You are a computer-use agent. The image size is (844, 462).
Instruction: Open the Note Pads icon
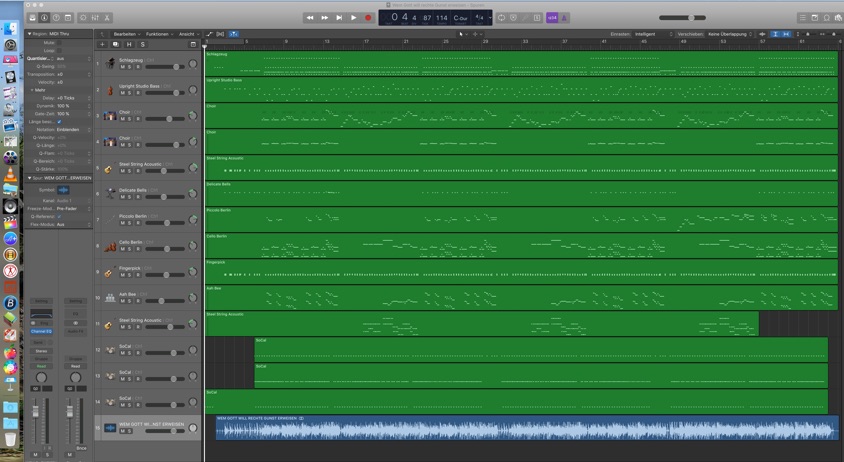pyautogui.click(x=814, y=18)
